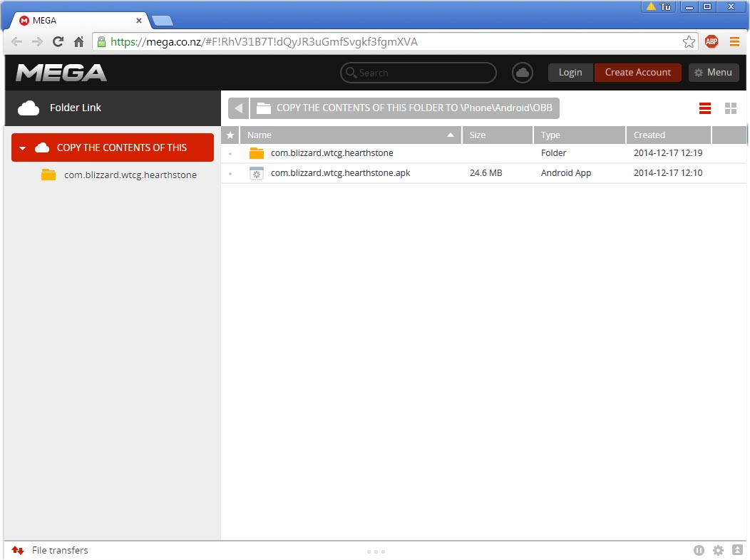Viewport: 750px width, 560px height.
Task: Collapse the COPY THE CONTENTS tree node
Action: pyautogui.click(x=23, y=148)
